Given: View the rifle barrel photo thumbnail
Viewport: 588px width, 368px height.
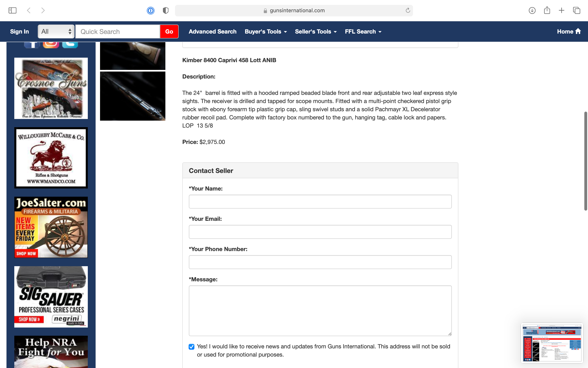Looking at the screenshot, I should tap(133, 96).
